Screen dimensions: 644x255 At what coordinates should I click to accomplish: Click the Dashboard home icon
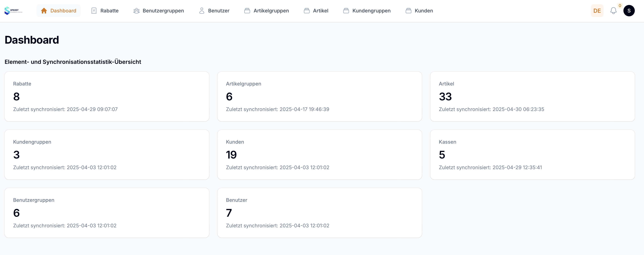[44, 11]
